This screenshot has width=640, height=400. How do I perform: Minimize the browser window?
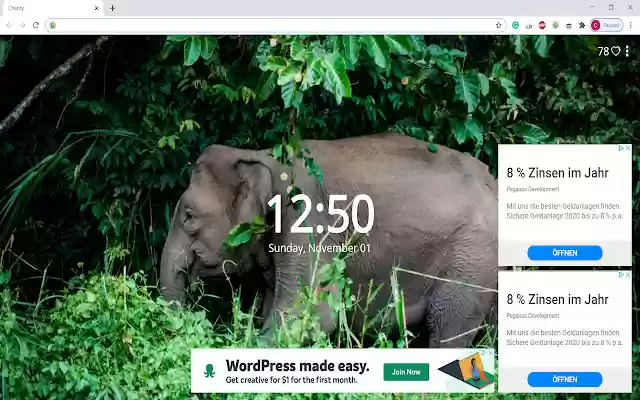coord(592,7)
